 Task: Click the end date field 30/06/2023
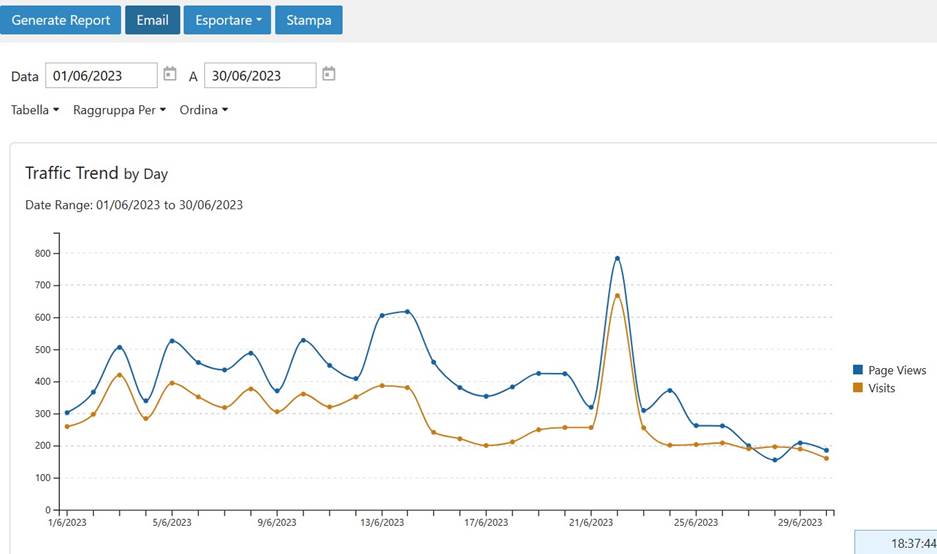tap(260, 75)
